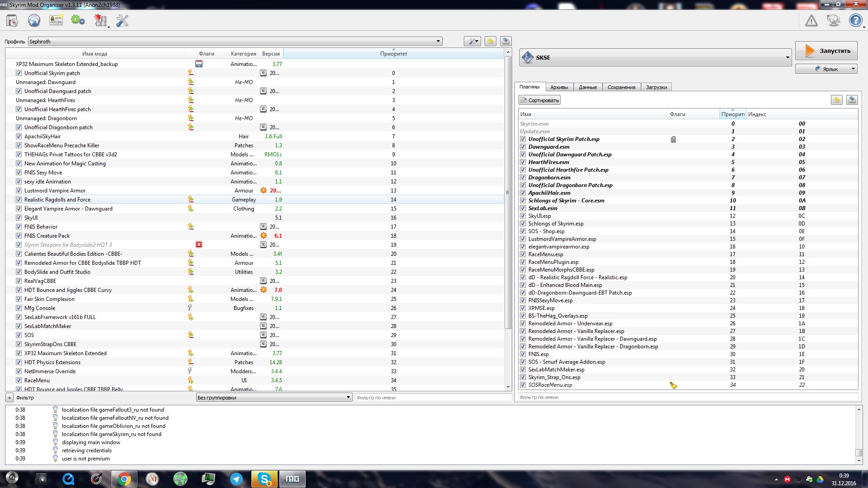Open the tools puzzle icon
Image resolution: width=868 pixels, height=488 pixels.
100,20
